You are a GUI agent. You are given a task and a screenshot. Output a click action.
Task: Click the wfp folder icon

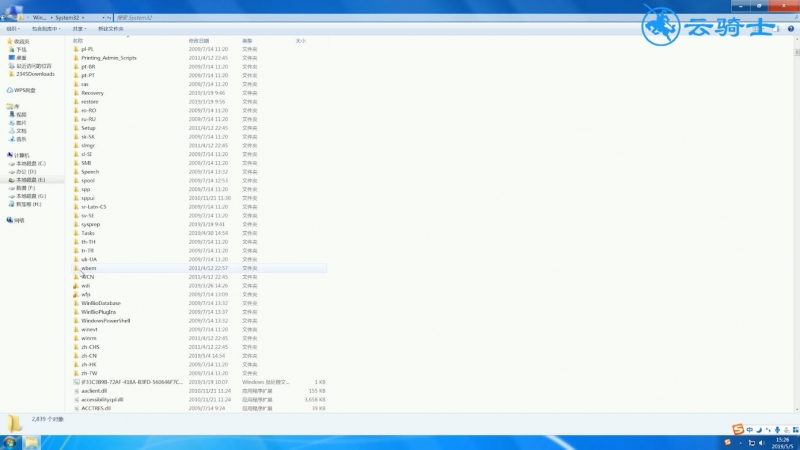77,294
